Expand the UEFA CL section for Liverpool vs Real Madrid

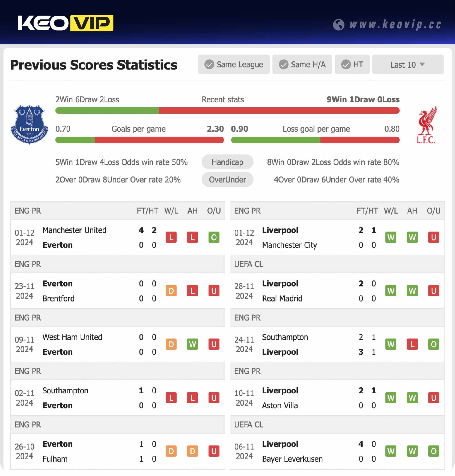(x=249, y=264)
